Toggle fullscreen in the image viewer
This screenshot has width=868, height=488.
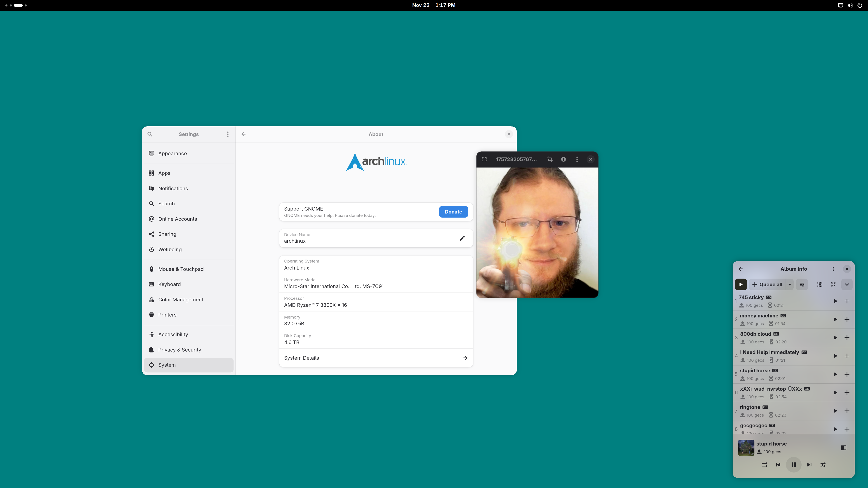coord(484,159)
